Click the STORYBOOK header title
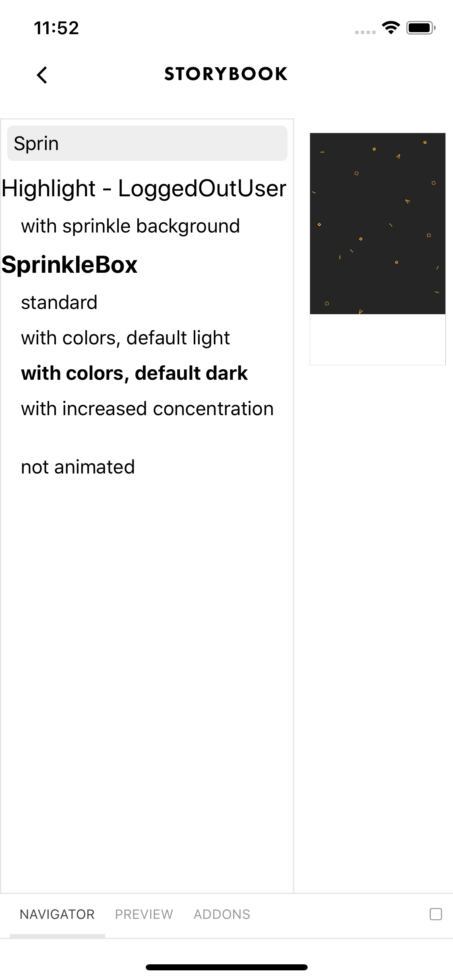Screen dimensions: 453x980 tap(226, 74)
